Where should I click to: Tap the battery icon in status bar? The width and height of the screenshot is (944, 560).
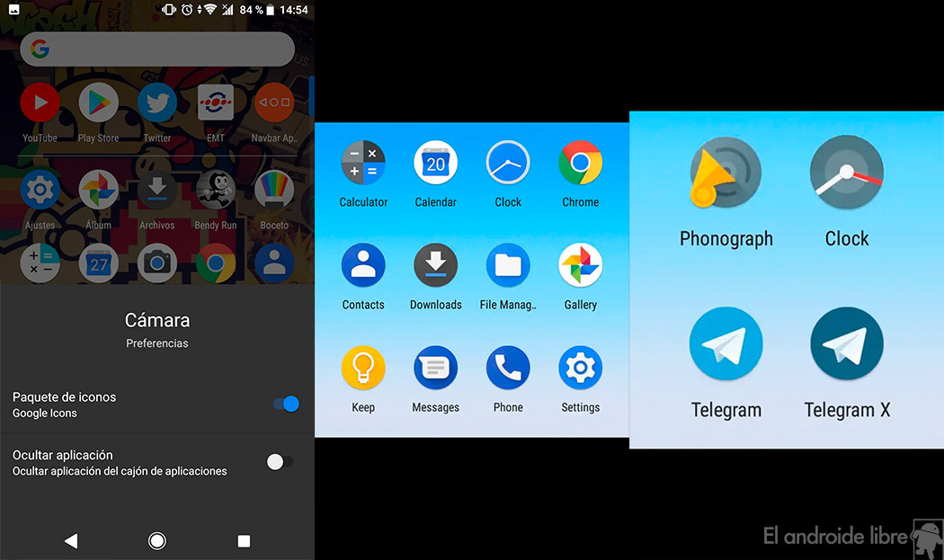[271, 10]
